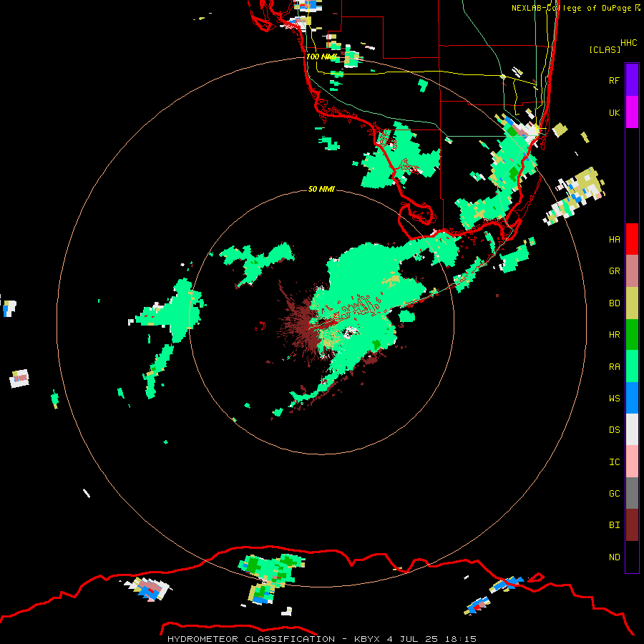Click the '100 NMI' range ring label

tap(321, 57)
